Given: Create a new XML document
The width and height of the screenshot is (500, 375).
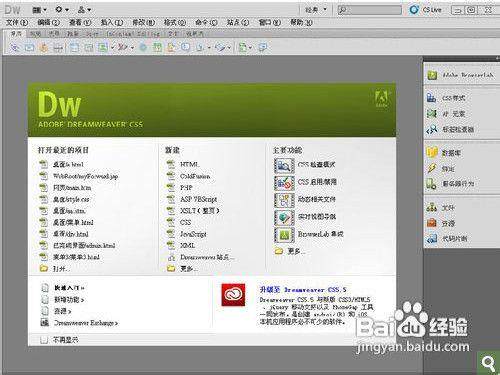Looking at the screenshot, I should pos(187,245).
